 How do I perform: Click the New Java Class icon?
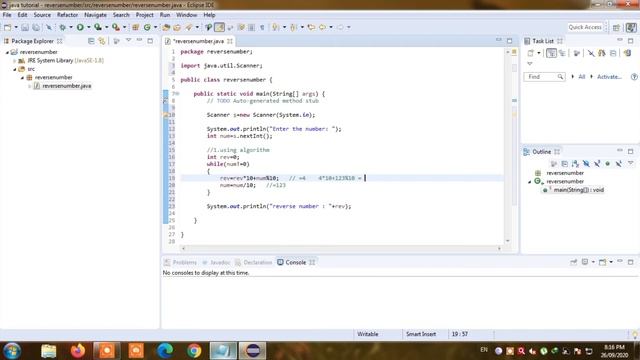[x=147, y=27]
